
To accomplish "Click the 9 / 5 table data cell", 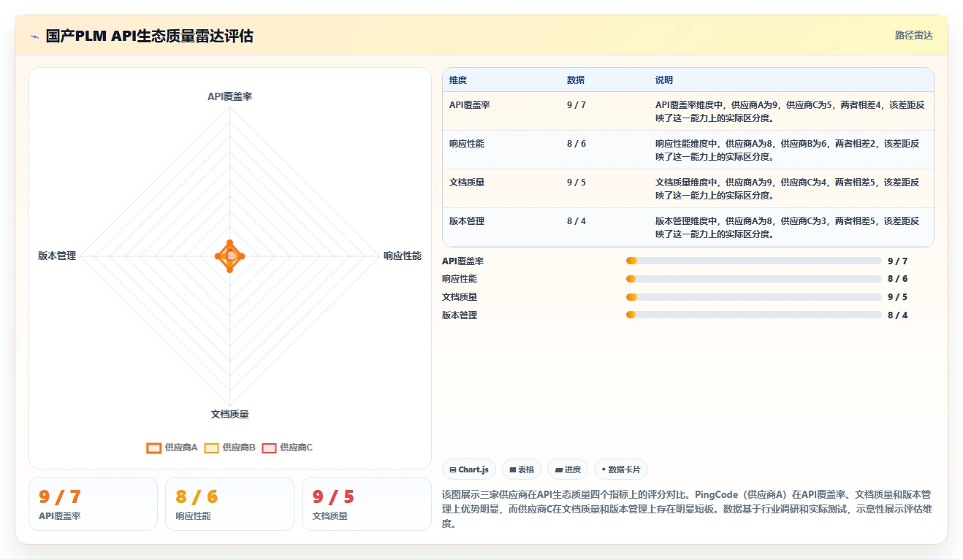I will point(576,183).
